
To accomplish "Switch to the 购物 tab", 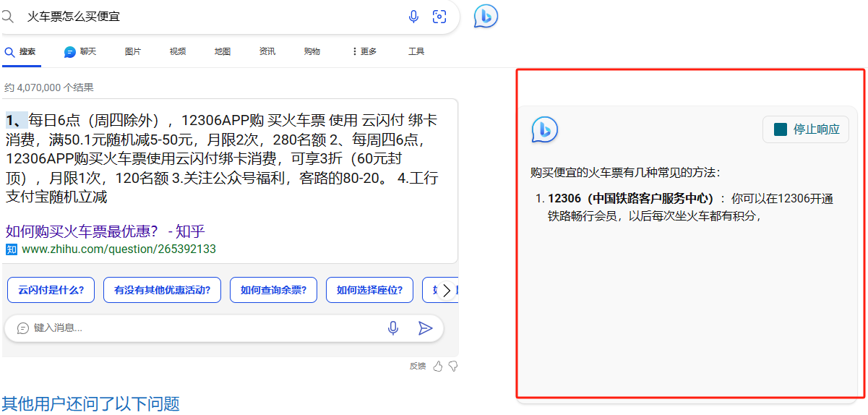I will click(x=312, y=51).
